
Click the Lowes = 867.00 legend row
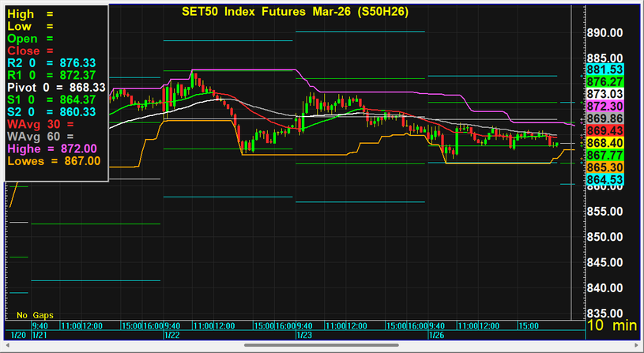click(x=54, y=160)
